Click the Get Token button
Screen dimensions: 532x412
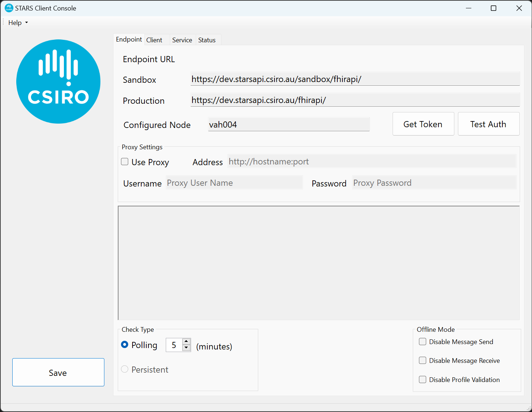point(423,124)
